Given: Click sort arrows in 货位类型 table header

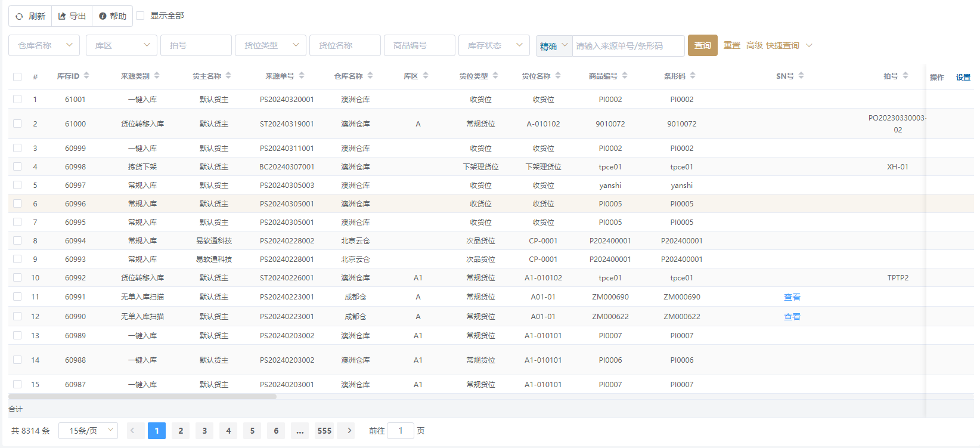Looking at the screenshot, I should coord(495,76).
